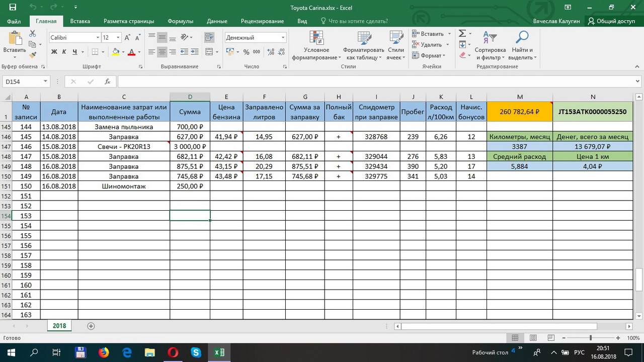644x362 pixels.
Task: Click the increase font size icon
Action: (x=128, y=38)
